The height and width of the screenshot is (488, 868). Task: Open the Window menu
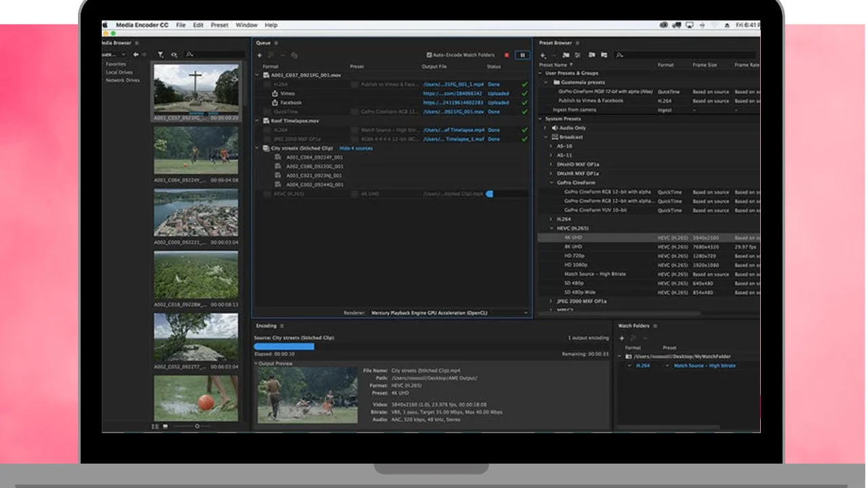[247, 25]
